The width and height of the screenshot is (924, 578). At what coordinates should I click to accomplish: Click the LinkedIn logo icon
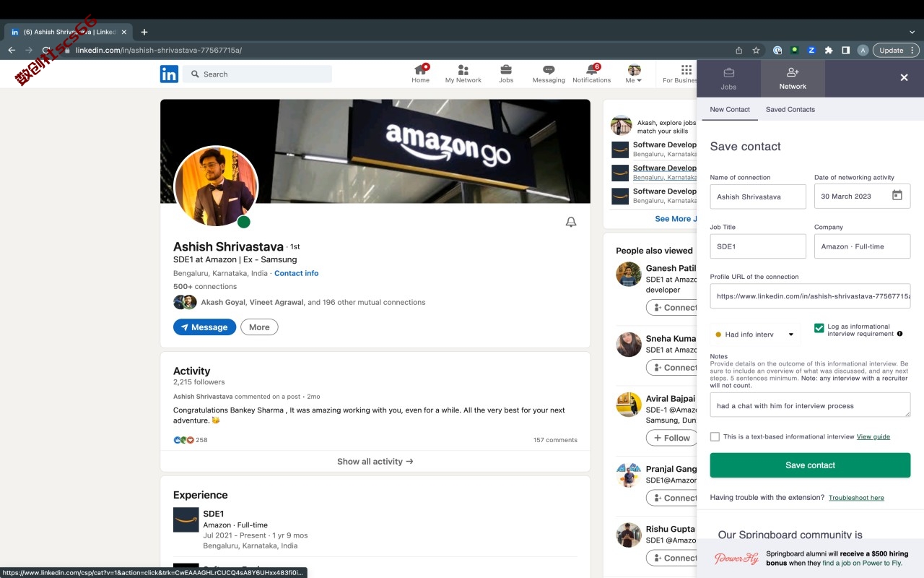coord(169,74)
